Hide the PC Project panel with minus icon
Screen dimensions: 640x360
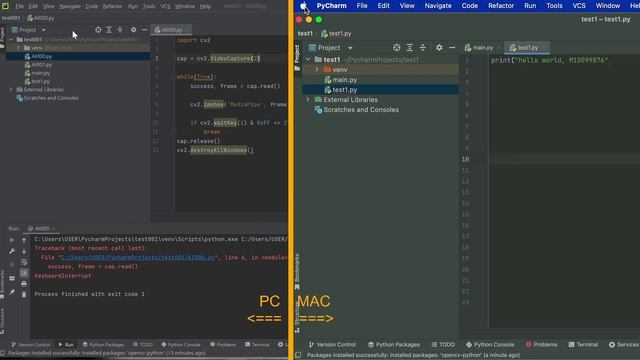pos(144,30)
